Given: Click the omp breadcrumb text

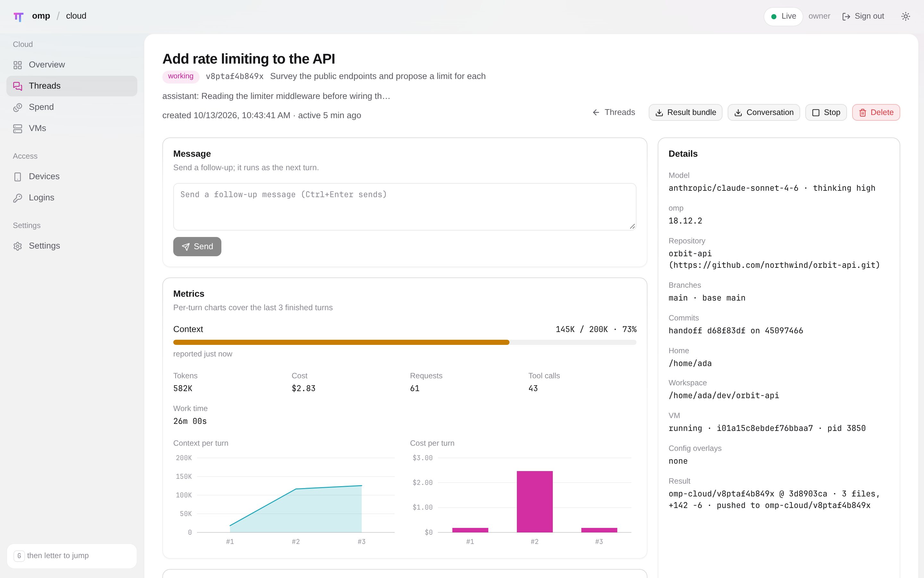Looking at the screenshot, I should [x=41, y=16].
